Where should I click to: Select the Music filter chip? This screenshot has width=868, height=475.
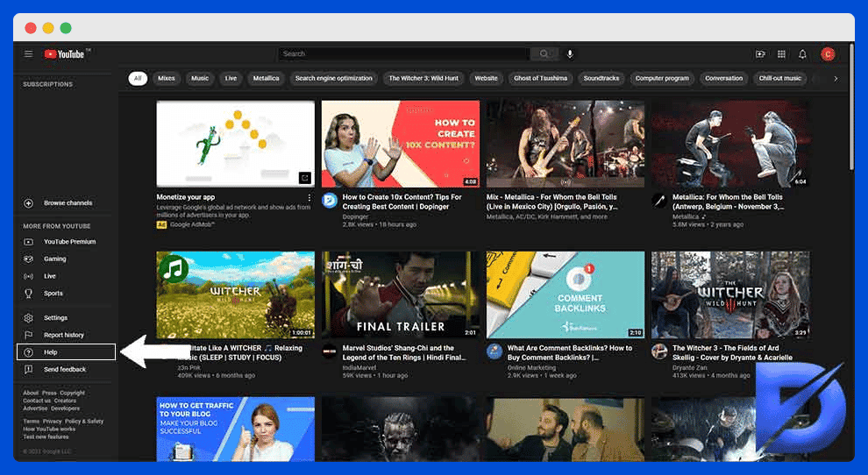coord(200,79)
